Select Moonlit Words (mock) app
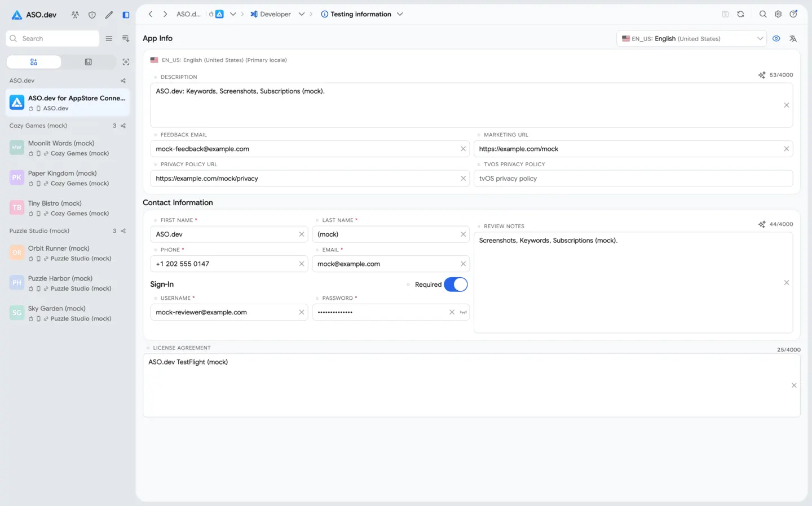 point(68,148)
